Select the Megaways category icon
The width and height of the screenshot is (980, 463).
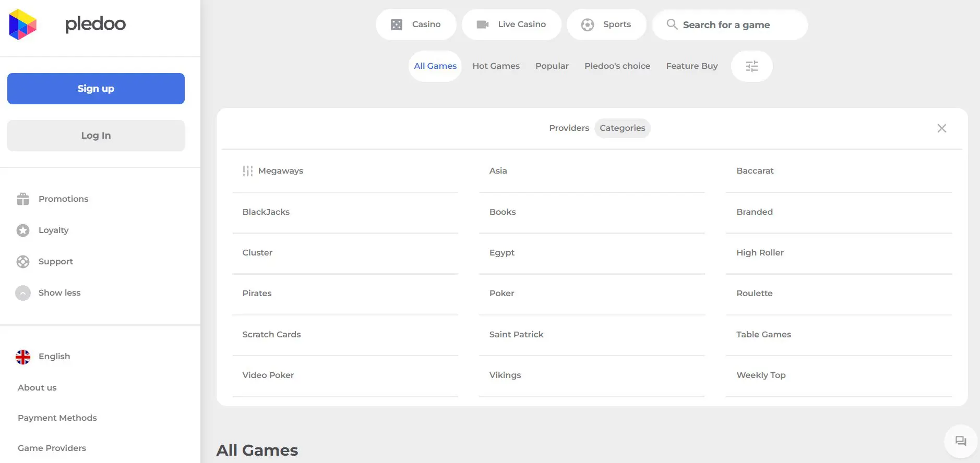(x=247, y=171)
